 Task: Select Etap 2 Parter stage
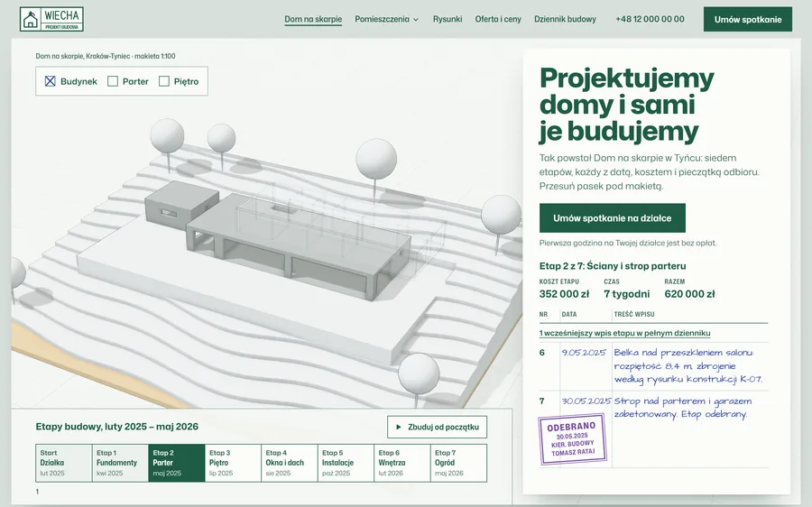click(x=177, y=463)
